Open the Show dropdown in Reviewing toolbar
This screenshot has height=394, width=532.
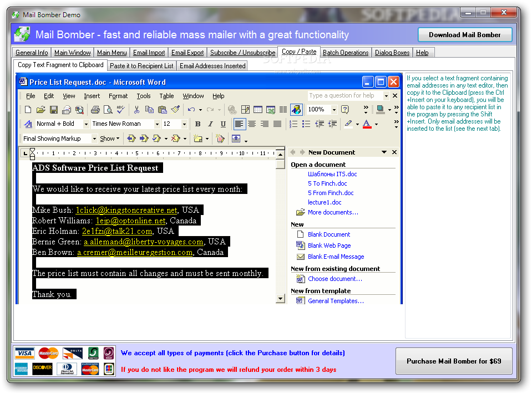point(110,139)
